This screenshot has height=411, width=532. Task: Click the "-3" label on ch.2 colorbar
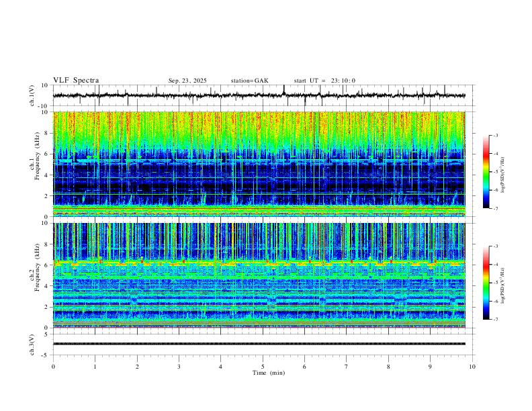(x=496, y=246)
